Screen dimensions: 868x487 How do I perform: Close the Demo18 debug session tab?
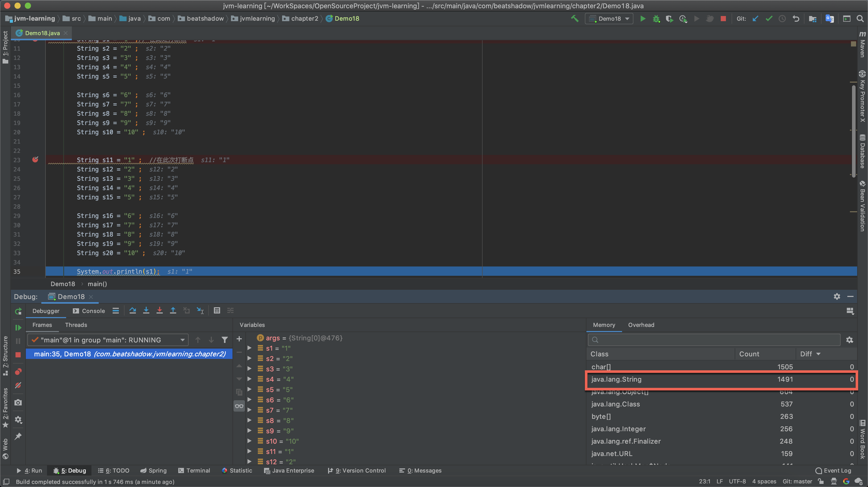tap(91, 297)
